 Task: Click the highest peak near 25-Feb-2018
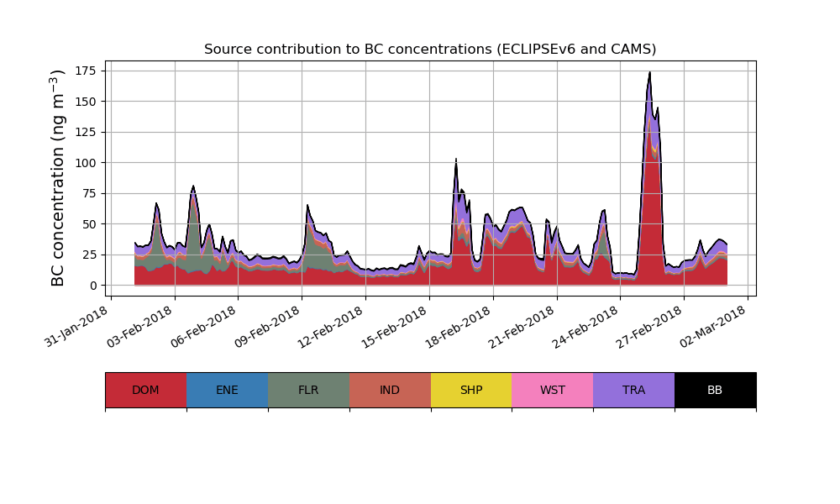coord(649,73)
